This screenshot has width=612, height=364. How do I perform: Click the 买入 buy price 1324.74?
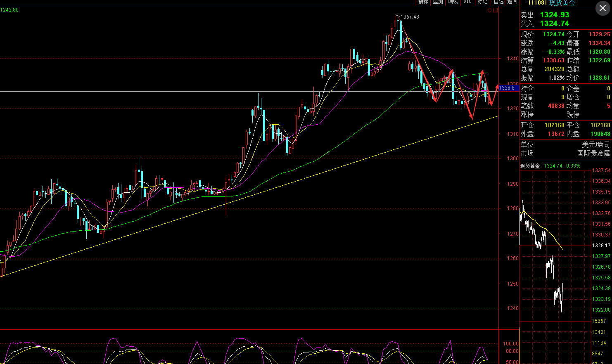tap(554, 24)
